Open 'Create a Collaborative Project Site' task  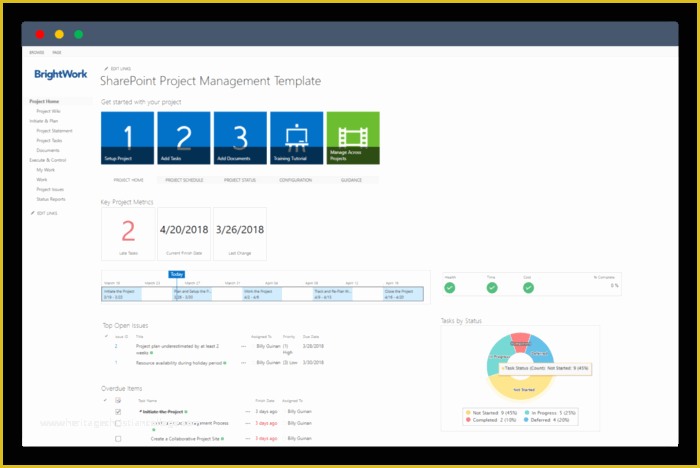point(185,439)
